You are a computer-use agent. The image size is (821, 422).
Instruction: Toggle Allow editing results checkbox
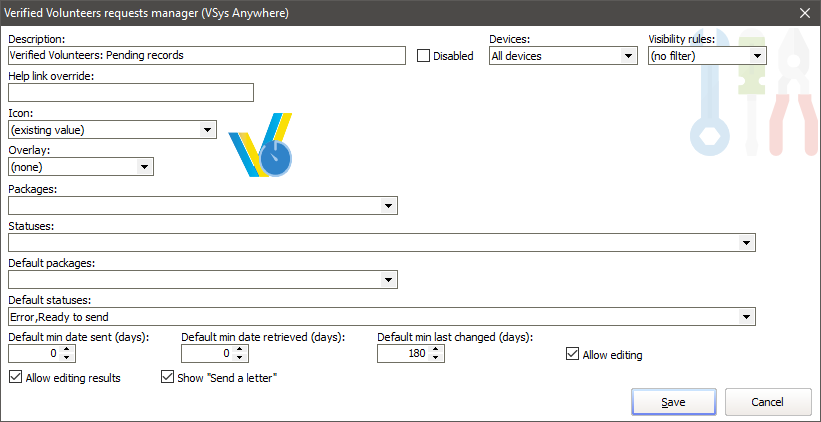(15, 378)
